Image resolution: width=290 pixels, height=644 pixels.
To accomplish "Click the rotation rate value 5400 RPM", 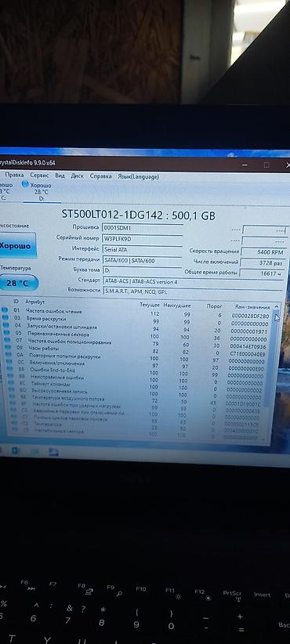I will [263, 251].
